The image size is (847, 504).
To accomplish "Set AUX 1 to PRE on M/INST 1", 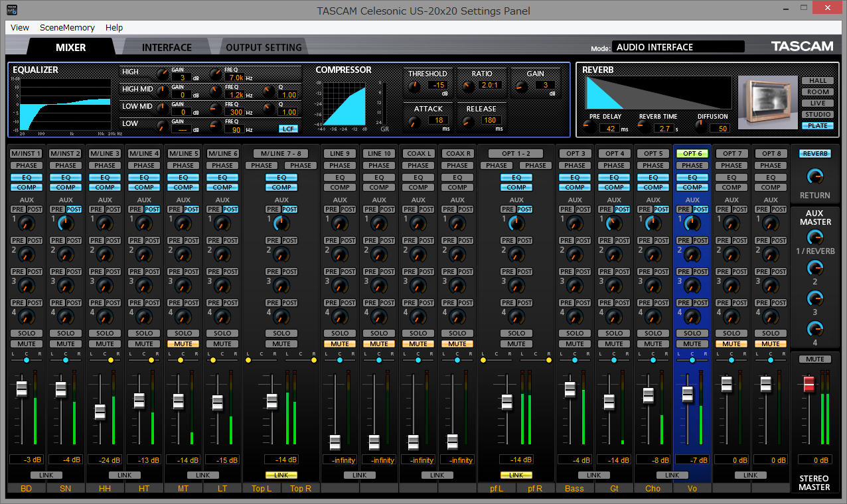I will [18, 210].
